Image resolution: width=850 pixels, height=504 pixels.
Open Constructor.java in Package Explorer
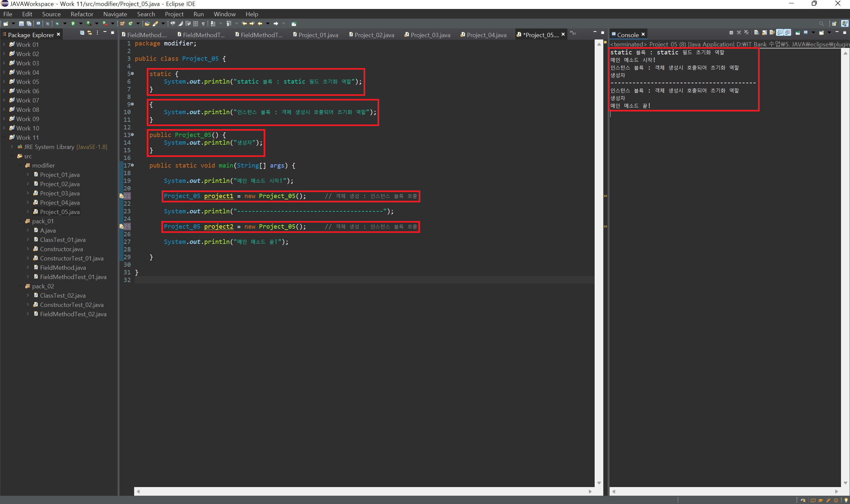(x=61, y=249)
